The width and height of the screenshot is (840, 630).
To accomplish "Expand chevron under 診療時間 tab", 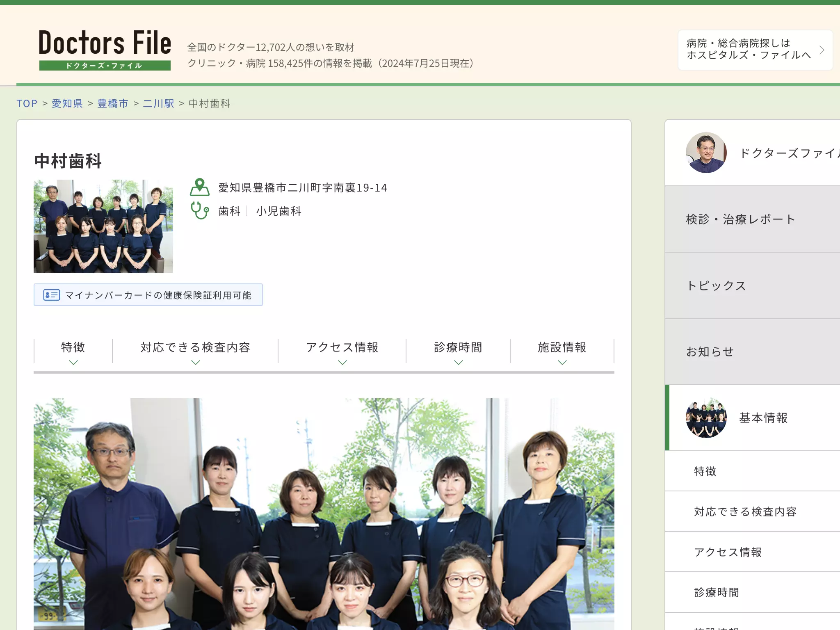I will (x=459, y=363).
